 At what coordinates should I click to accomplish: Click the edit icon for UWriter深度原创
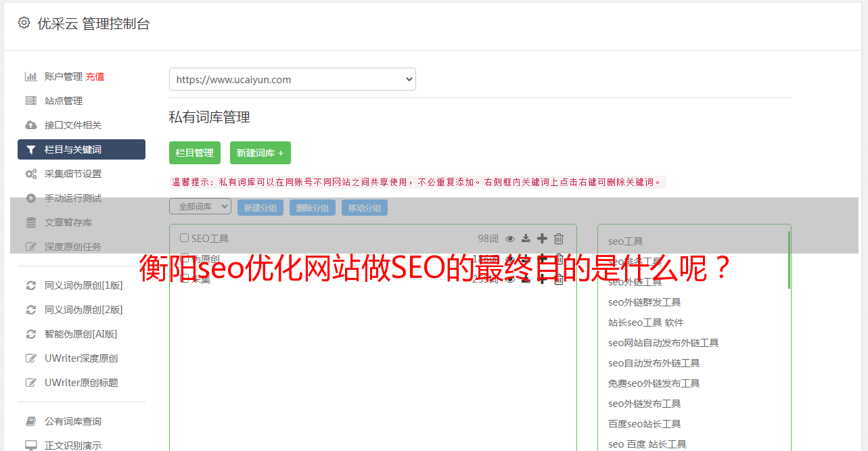(x=31, y=358)
